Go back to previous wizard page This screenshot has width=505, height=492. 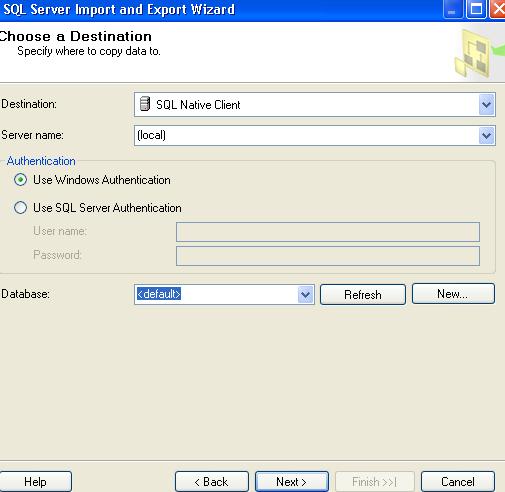tap(212, 482)
